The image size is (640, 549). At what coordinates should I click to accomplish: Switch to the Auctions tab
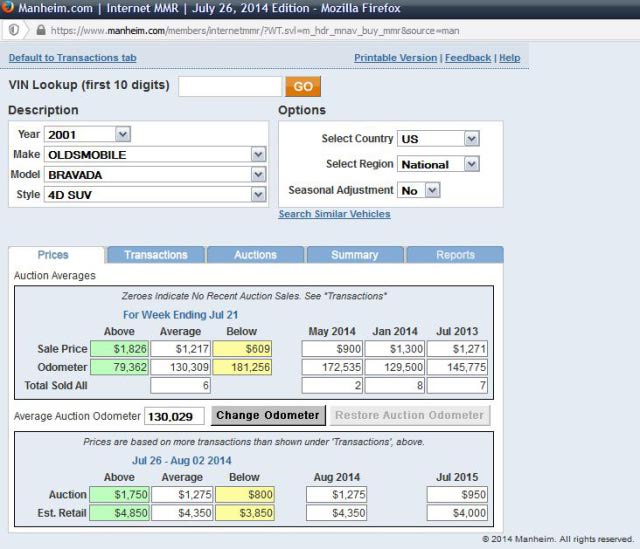255,255
